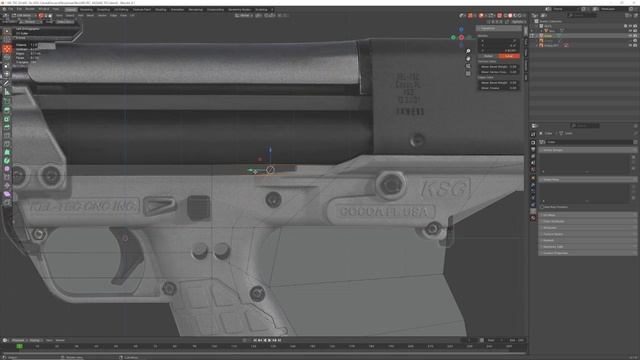Image resolution: width=640 pixels, height=360 pixels.
Task: Expand the UV Maps panel
Action: [588, 215]
